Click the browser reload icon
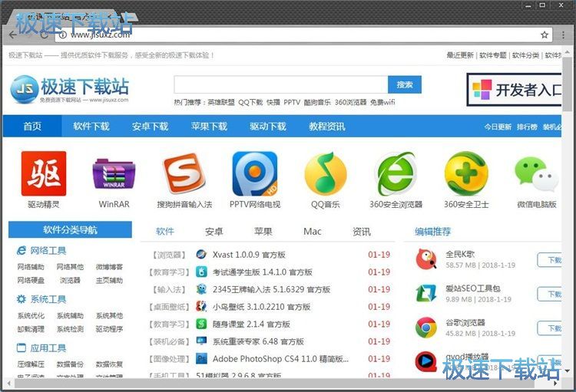The width and height of the screenshot is (576, 392). tap(44, 35)
